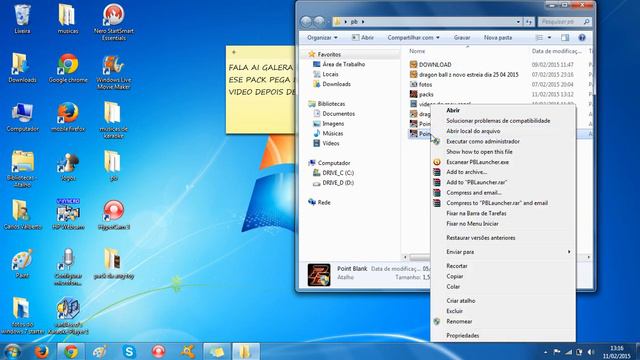
Task: Open the view options dropdown arrow
Action: 549,38
